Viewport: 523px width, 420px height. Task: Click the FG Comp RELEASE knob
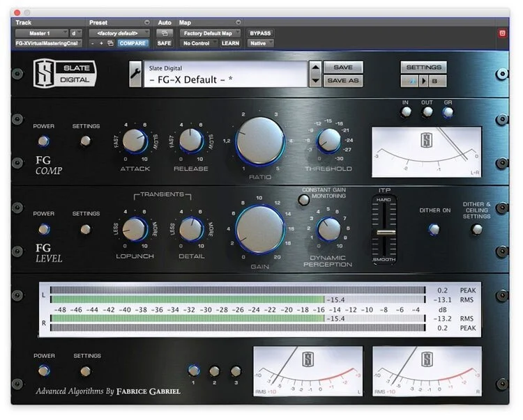(191, 140)
